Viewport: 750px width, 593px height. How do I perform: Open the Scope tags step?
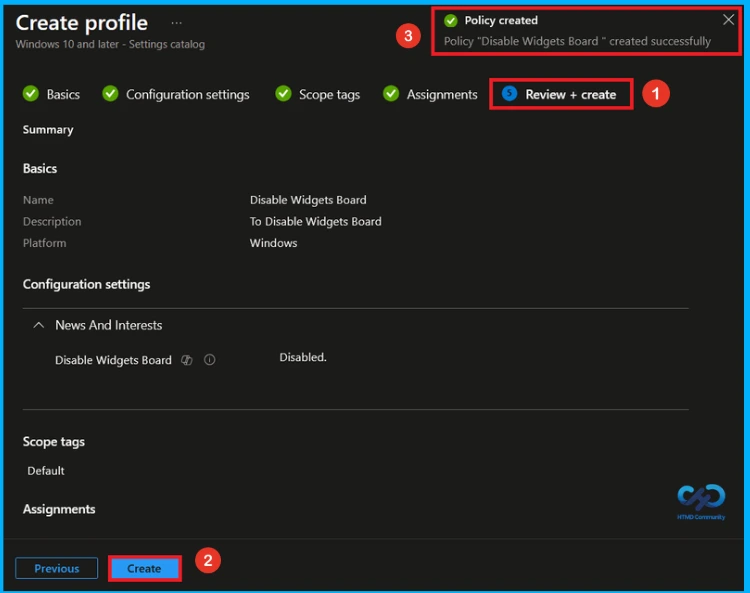[x=318, y=94]
